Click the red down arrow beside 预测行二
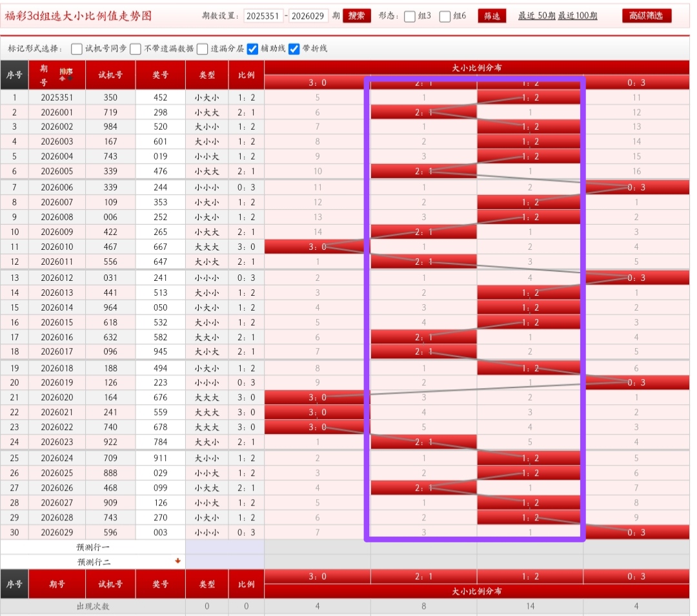This screenshot has height=616, width=697. (x=177, y=561)
